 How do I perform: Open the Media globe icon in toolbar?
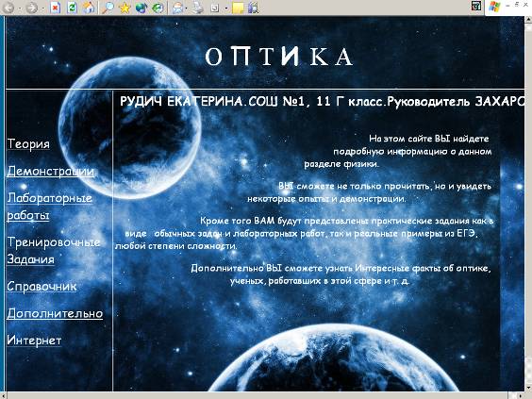pos(141,8)
